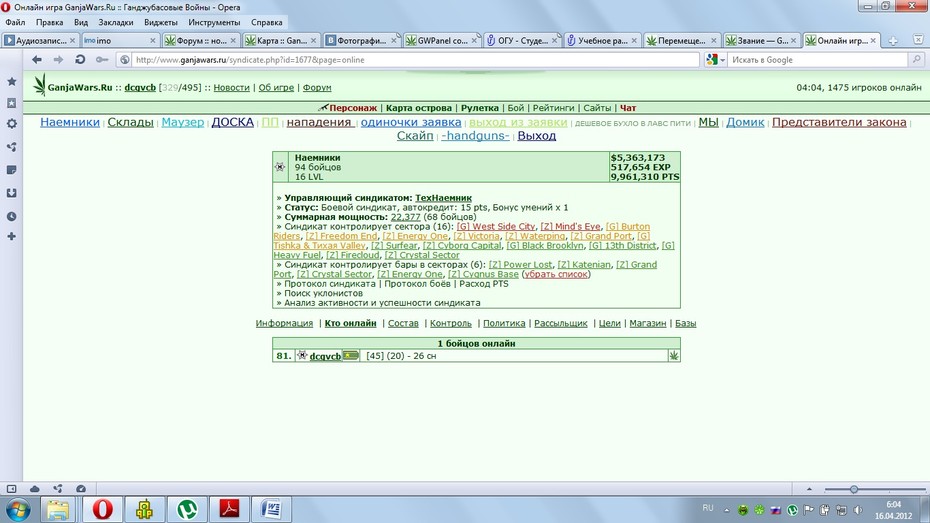Click the globe site info icon in address bar
Screen dimensions: 930x523
tap(125, 60)
